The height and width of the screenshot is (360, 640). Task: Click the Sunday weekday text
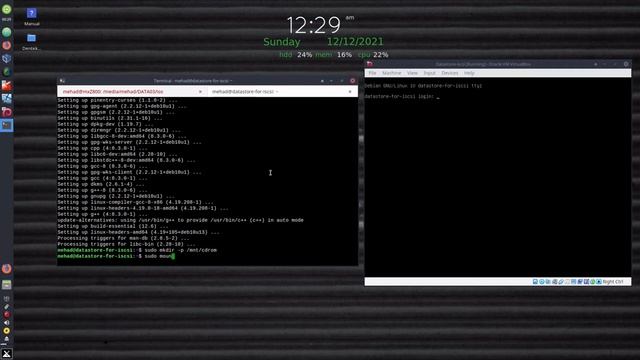click(282, 42)
